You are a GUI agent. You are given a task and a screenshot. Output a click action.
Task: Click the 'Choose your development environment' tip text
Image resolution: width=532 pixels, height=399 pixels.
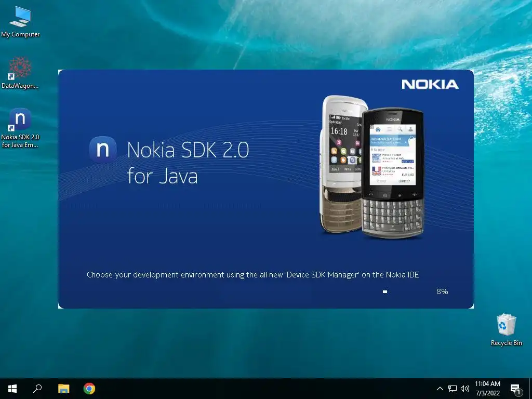(x=253, y=274)
